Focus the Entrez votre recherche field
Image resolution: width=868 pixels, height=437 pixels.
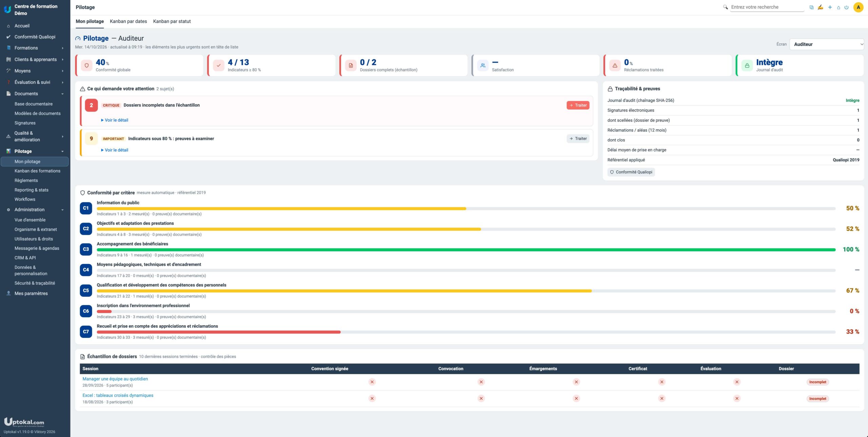click(767, 7)
